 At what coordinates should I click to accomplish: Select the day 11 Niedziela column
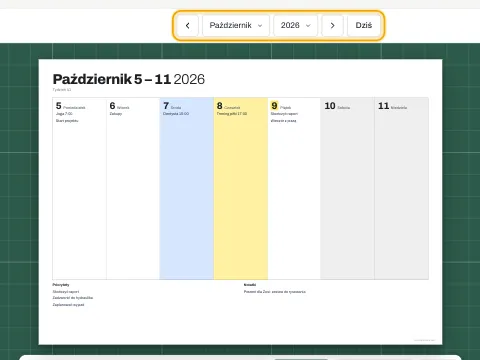[401, 188]
